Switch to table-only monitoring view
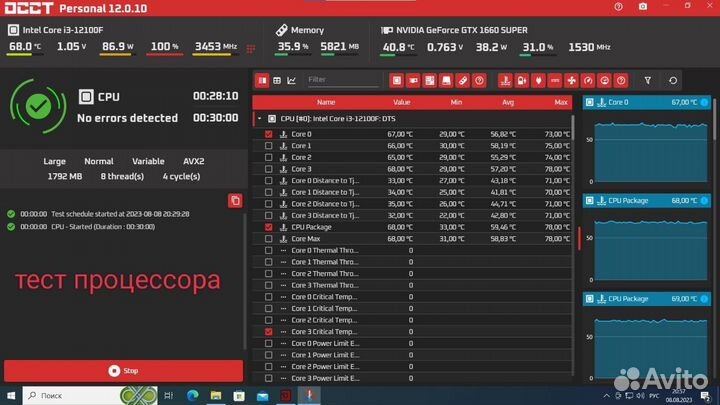Screen dimensions: 720x405 277,80
